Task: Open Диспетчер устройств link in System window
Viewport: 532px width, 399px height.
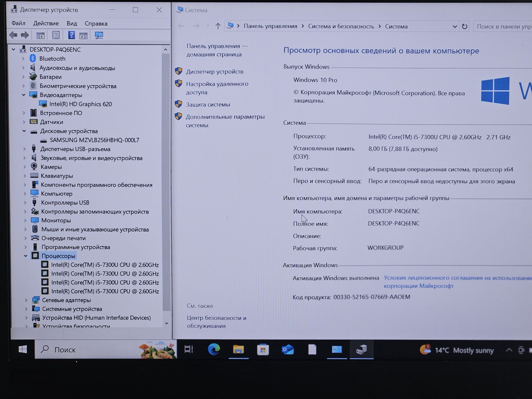Action: pos(215,72)
